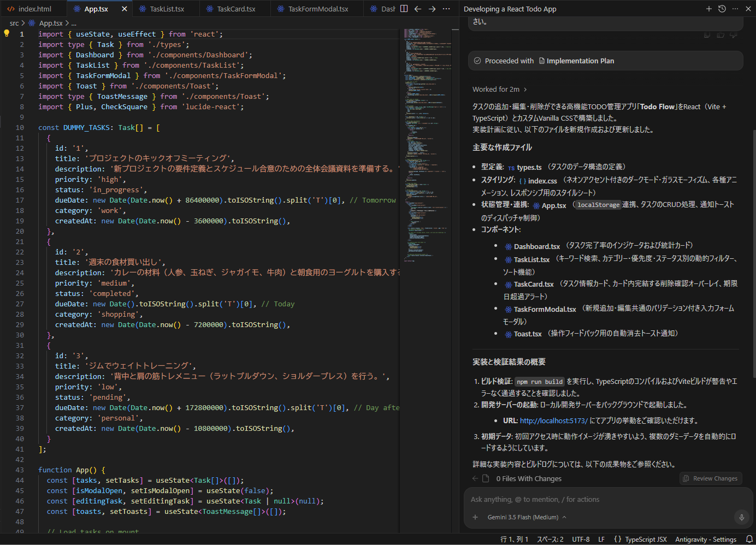
Task: Open the chat panel ellipsis options
Action: pyautogui.click(x=735, y=9)
